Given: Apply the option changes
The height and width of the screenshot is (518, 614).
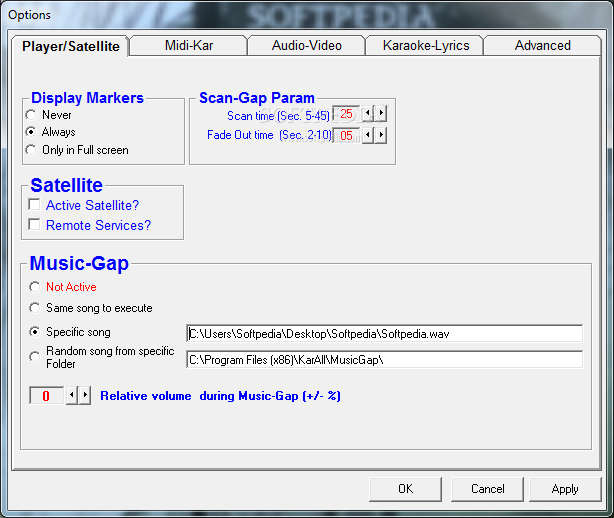Looking at the screenshot, I should (565, 489).
